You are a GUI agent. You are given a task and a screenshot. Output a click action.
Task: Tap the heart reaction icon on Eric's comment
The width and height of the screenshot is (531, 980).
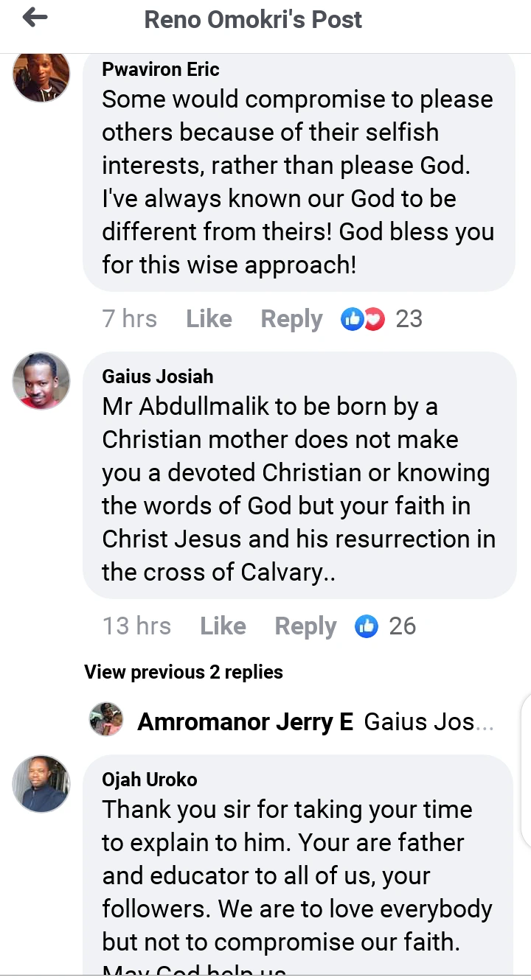click(375, 319)
